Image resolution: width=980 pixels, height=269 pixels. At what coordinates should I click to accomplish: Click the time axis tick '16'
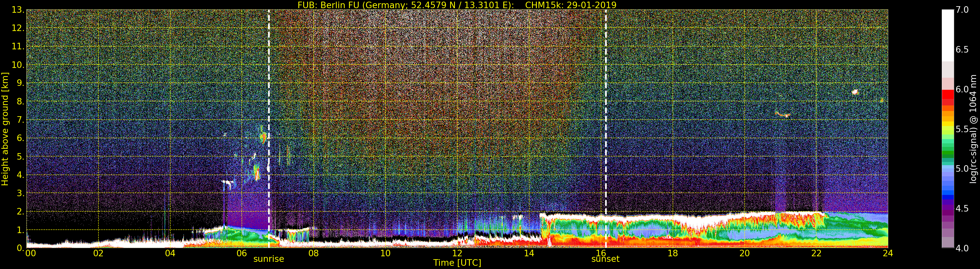[601, 253]
